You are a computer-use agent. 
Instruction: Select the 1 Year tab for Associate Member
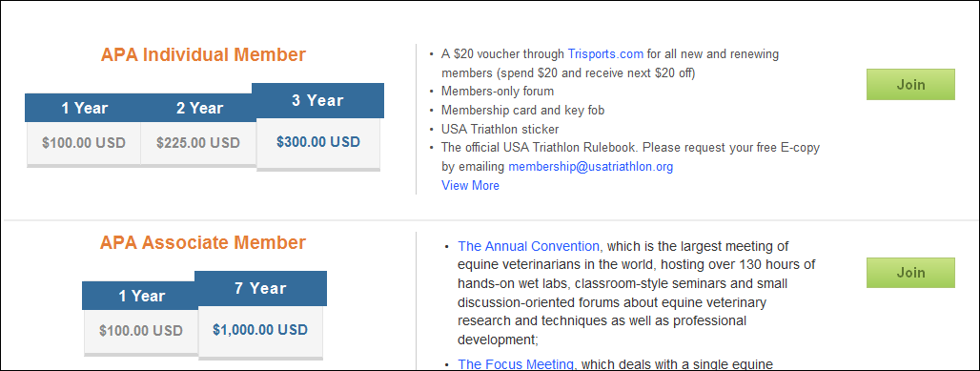pos(144,296)
